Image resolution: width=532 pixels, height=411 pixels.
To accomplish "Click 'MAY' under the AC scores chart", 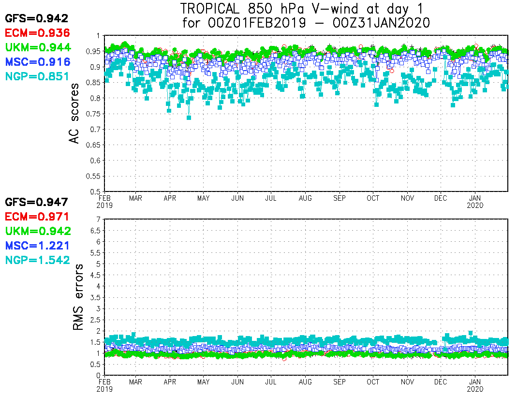I will [x=204, y=198].
